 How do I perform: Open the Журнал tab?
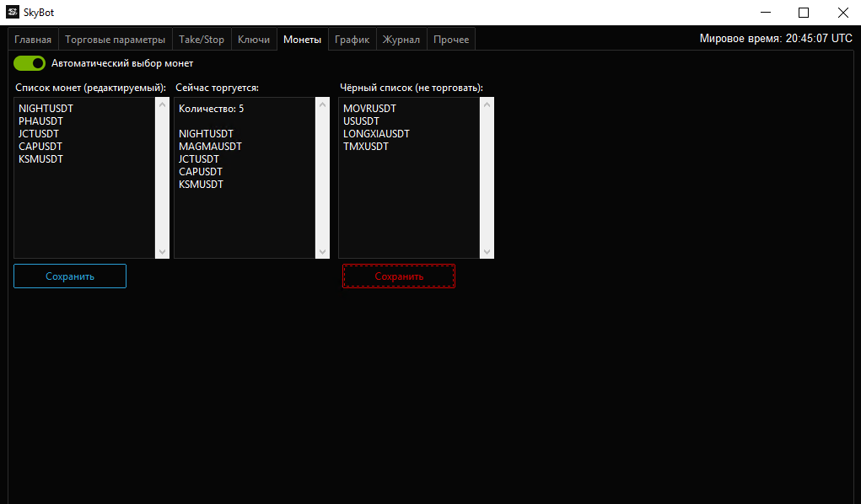401,40
